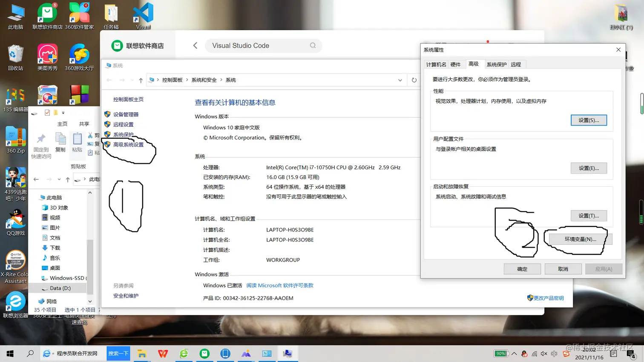644x362 pixels.
Task: Click 粘贴 paste in the Explorer ribbon
Action: tap(77, 143)
